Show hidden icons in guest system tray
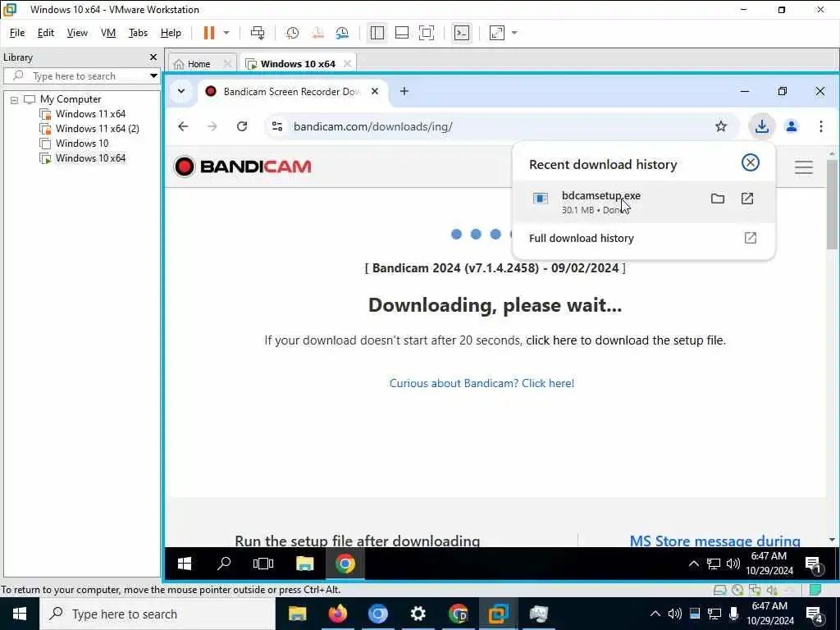 pyautogui.click(x=693, y=564)
